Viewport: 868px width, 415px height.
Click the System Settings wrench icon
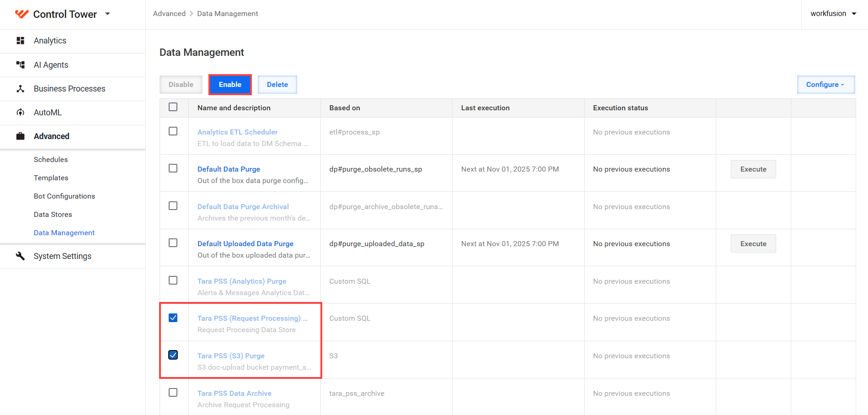(x=20, y=256)
